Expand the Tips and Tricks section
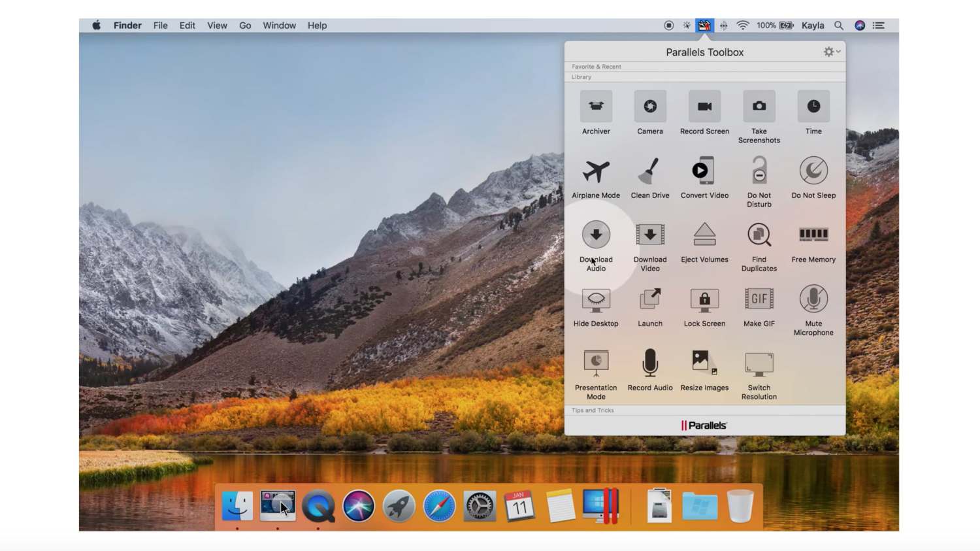The image size is (980, 551). 591,410
